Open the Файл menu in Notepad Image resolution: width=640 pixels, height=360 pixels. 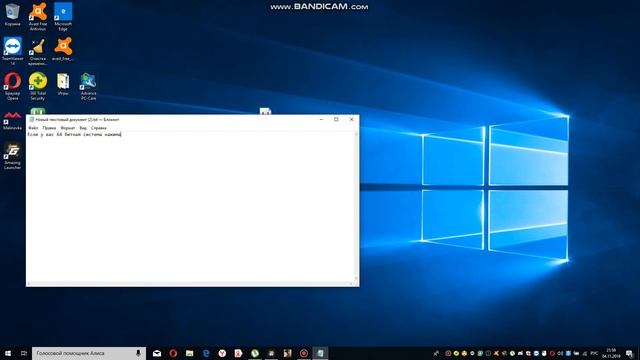tap(33, 128)
